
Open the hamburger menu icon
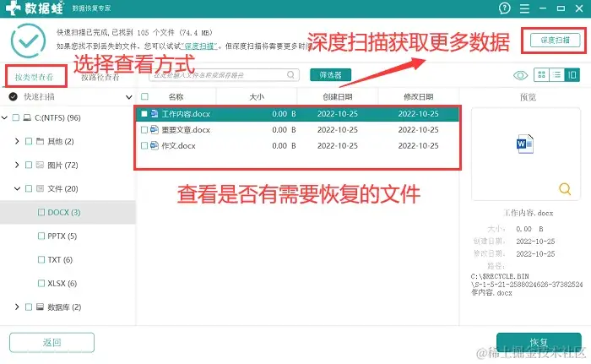(x=524, y=8)
